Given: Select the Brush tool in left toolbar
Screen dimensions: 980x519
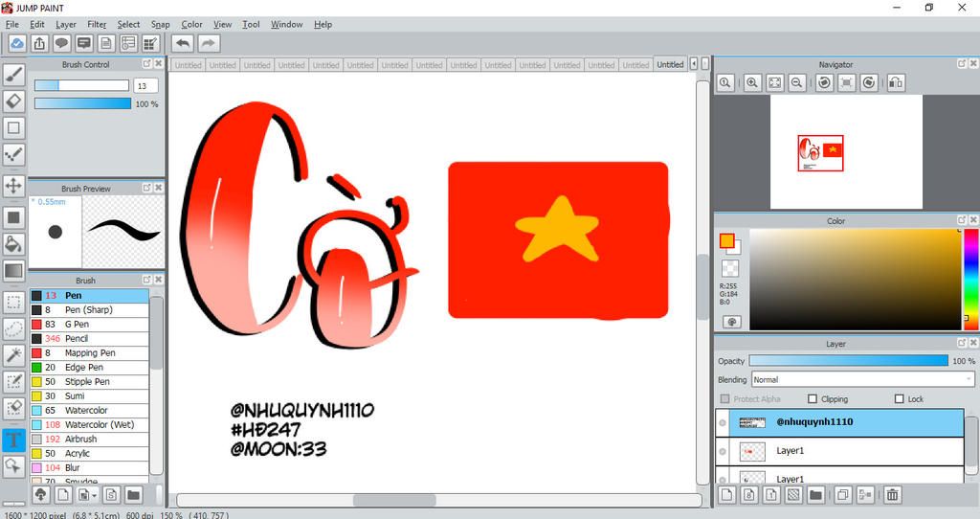Looking at the screenshot, I should [13, 75].
